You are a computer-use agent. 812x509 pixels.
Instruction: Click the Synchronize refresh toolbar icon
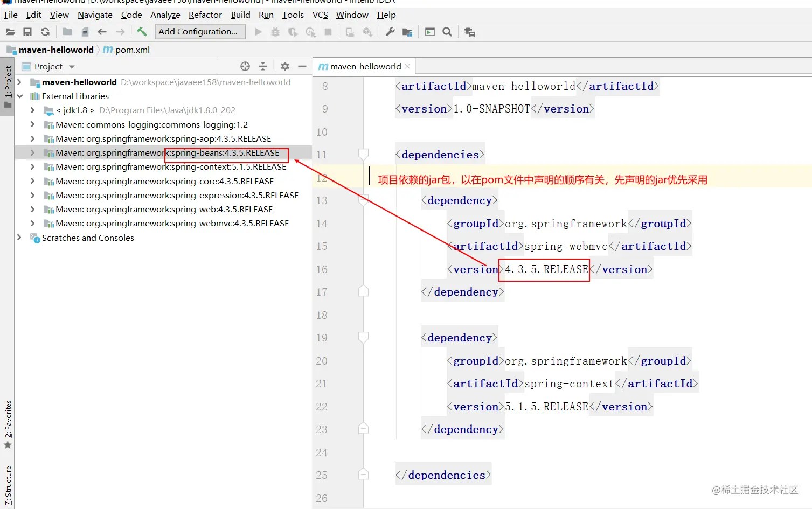point(45,32)
